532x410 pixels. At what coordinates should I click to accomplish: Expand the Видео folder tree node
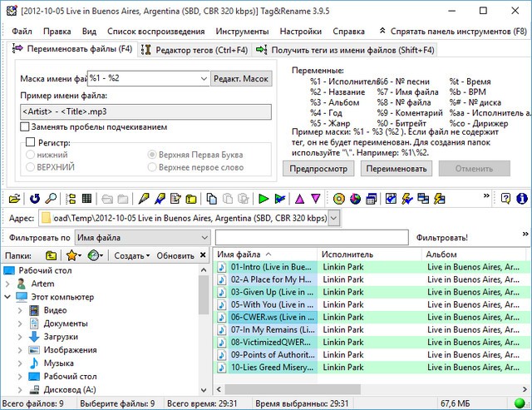[x=20, y=310]
